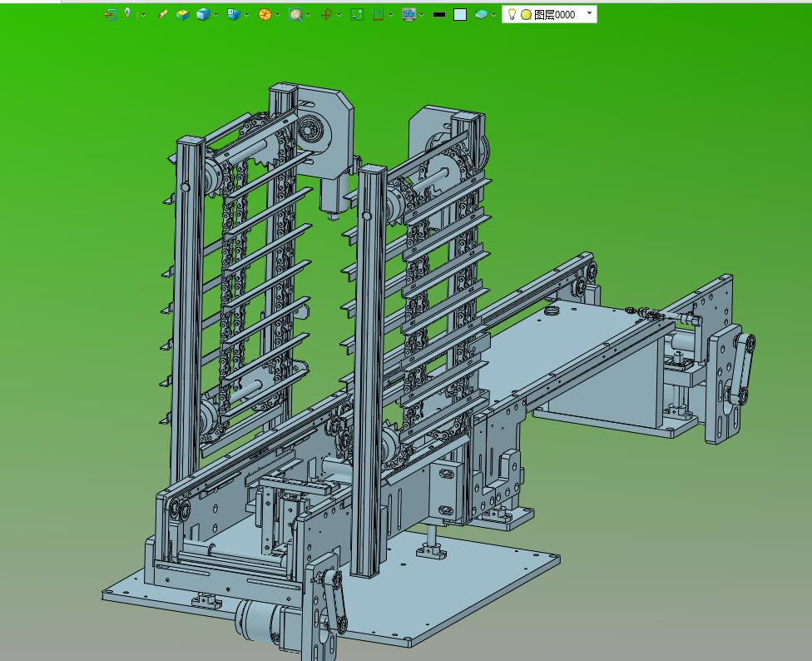Click the light blue fill color swatch
This screenshot has width=812, height=661.
(460, 14)
